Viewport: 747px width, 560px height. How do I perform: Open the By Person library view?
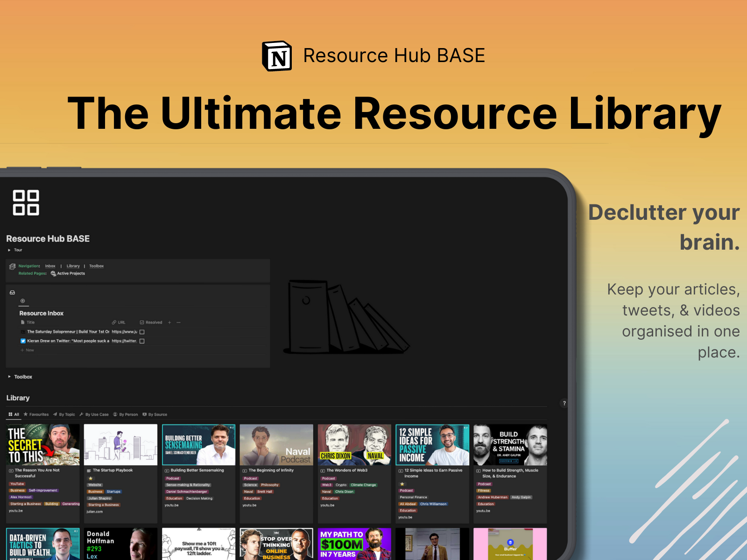(126, 414)
